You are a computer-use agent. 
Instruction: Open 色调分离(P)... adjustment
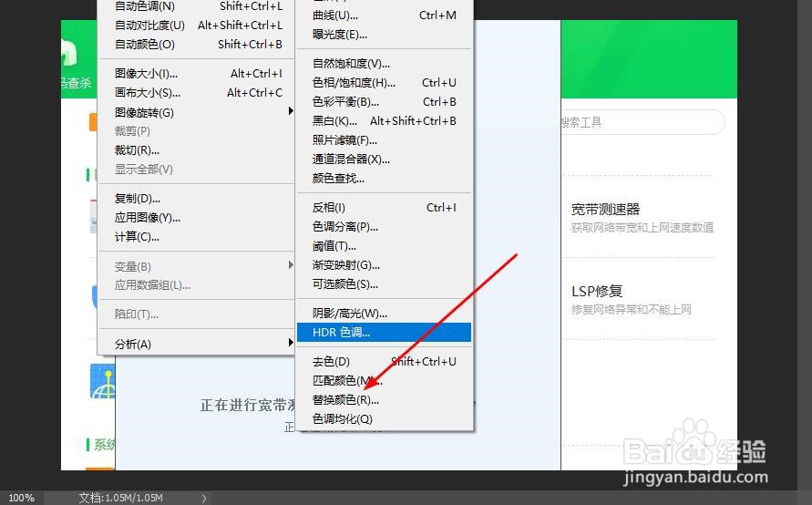(x=385, y=227)
